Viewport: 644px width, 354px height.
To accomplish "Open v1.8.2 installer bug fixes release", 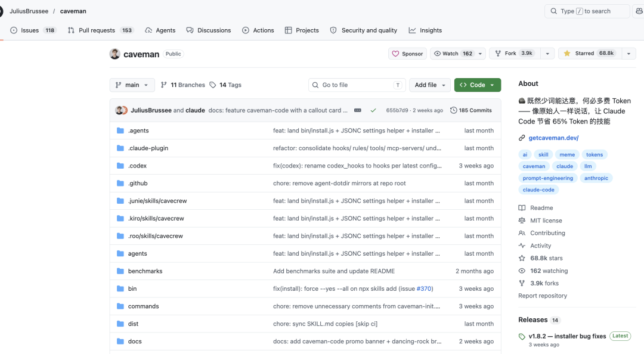I will (567, 336).
